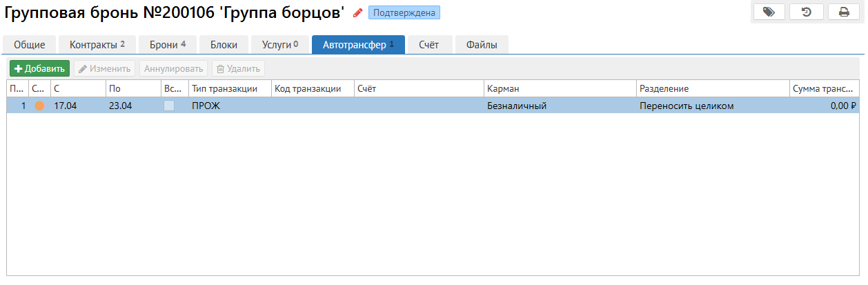Select the Переносить целиком cell
The height and width of the screenshot is (285, 868).
[x=687, y=106]
